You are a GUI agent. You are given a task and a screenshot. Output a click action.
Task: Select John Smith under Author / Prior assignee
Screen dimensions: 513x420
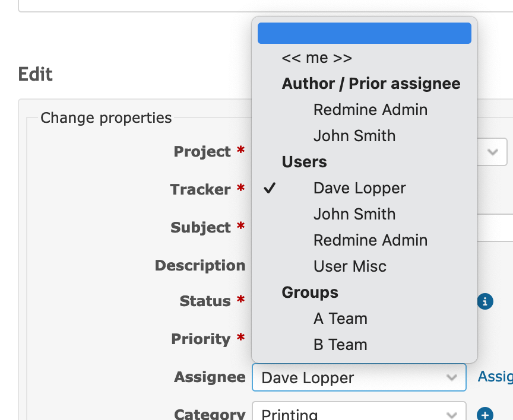click(x=354, y=136)
